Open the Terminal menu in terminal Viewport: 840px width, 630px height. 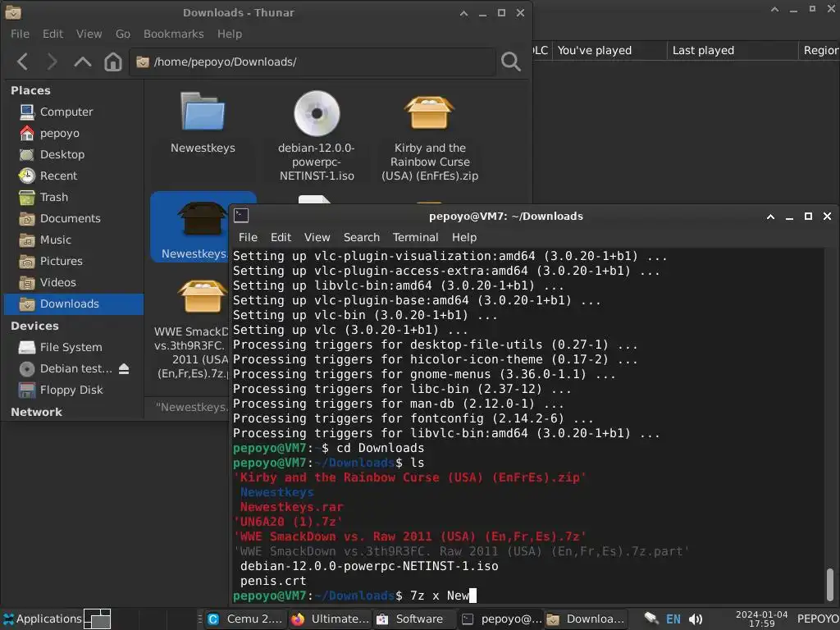coord(415,237)
